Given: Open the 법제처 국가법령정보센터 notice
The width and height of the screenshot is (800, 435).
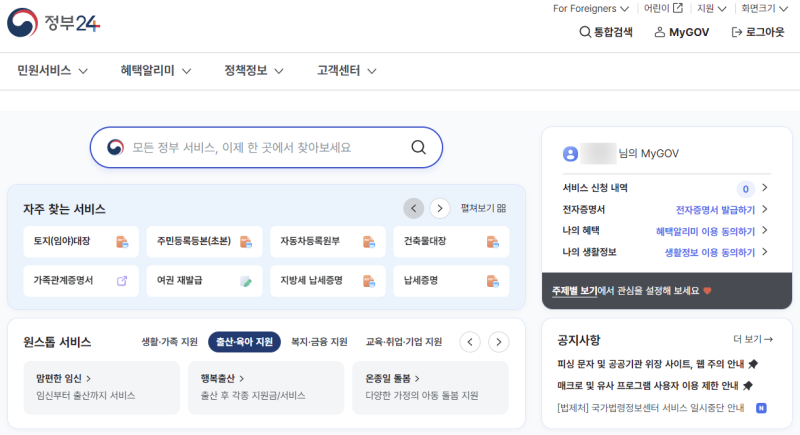Looking at the screenshot, I should click(x=651, y=408).
